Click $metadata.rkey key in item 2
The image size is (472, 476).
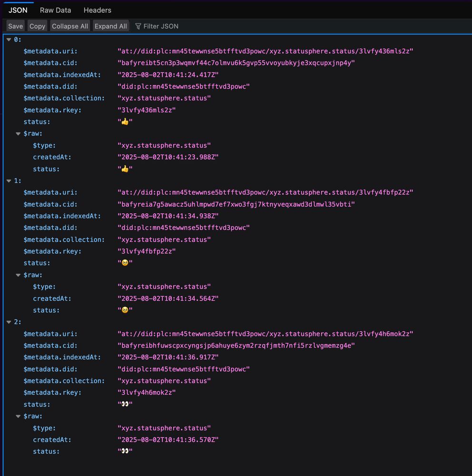tap(52, 393)
